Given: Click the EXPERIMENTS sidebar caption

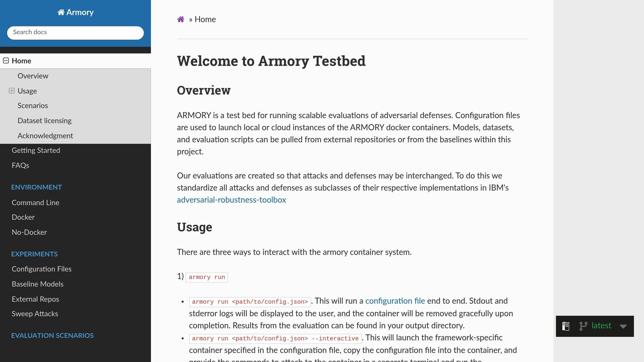Looking at the screenshot, I should coord(34,254).
